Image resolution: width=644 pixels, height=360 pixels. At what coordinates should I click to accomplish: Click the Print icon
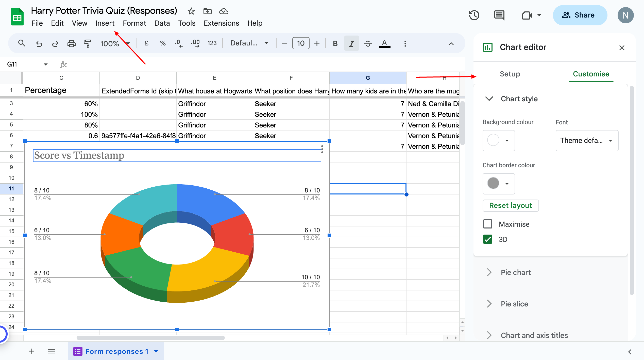71,43
